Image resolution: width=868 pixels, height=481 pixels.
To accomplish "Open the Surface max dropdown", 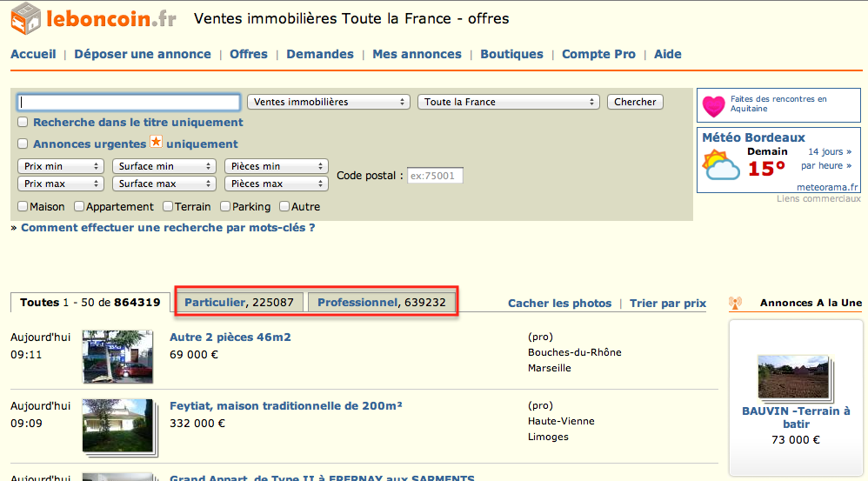I will [164, 184].
